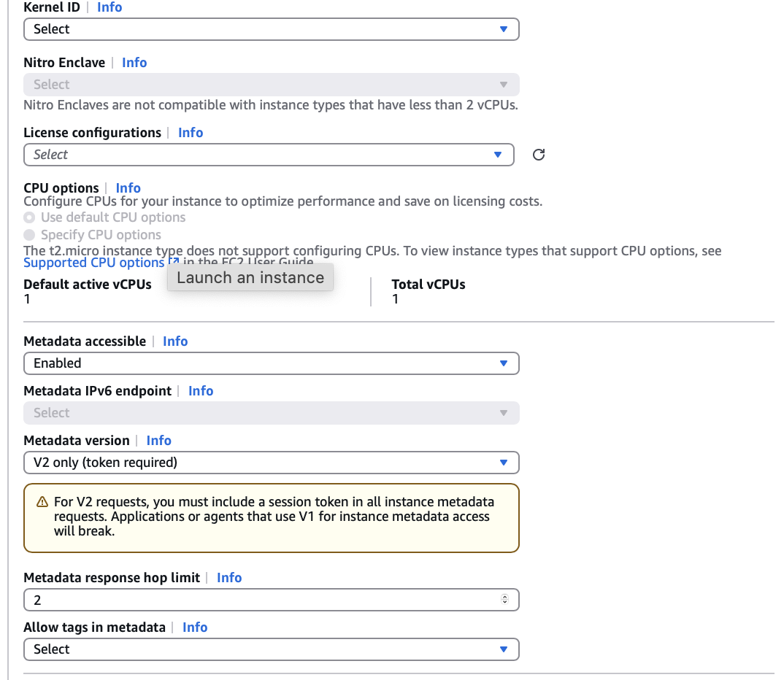
Task: Open Info for Metadata response hop limit
Action: (229, 578)
